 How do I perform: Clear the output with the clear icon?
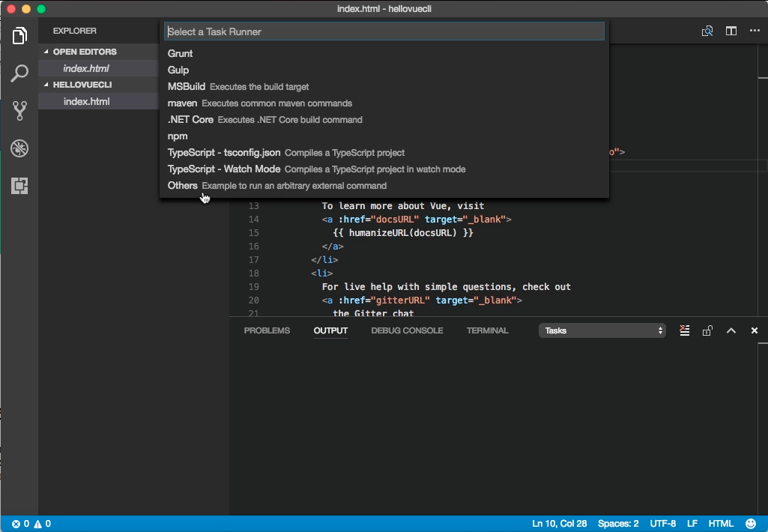(685, 330)
